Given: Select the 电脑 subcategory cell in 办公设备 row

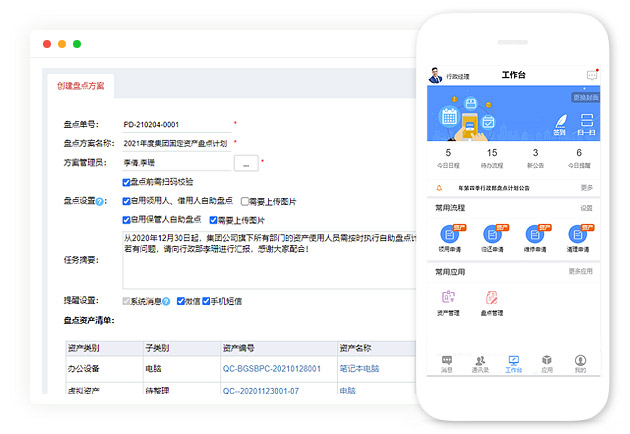Looking at the screenshot, I should [182, 369].
